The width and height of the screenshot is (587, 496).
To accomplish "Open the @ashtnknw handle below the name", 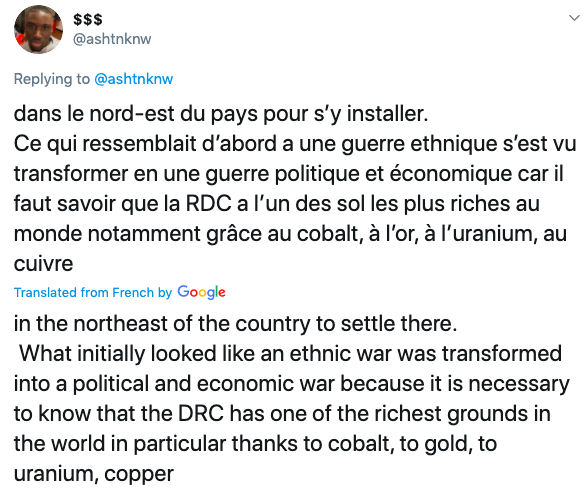I will (x=112, y=39).
